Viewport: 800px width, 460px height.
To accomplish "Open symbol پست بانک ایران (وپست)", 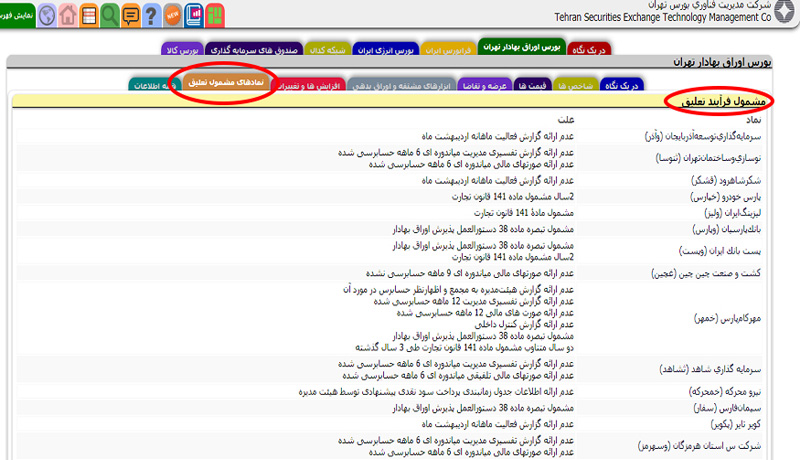I will pyautogui.click(x=720, y=251).
